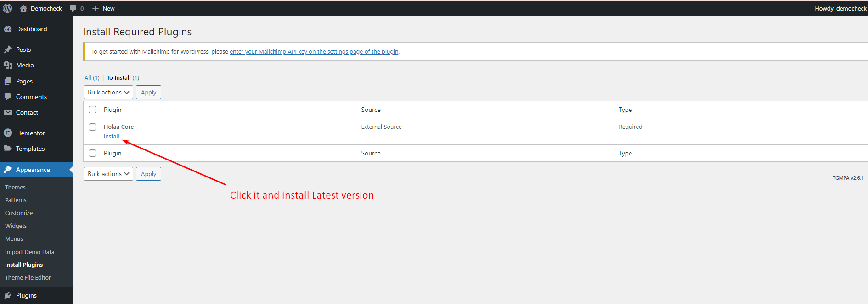Image resolution: width=868 pixels, height=304 pixels.
Task: Click the Templates folder icon
Action: (x=8, y=149)
